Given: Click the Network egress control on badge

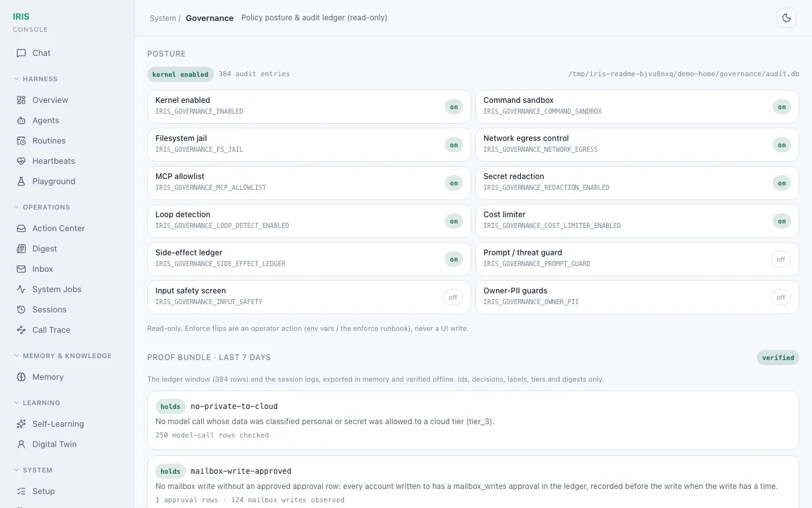Looking at the screenshot, I should point(782,145).
